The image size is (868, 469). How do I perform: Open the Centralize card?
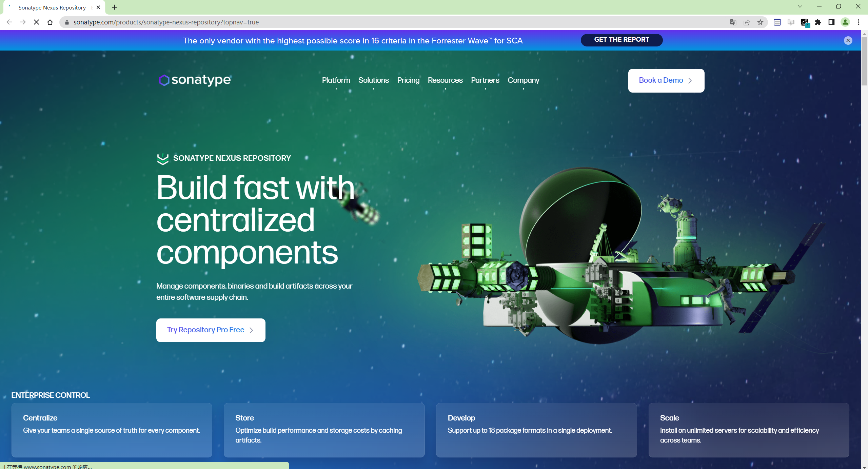coord(112,430)
